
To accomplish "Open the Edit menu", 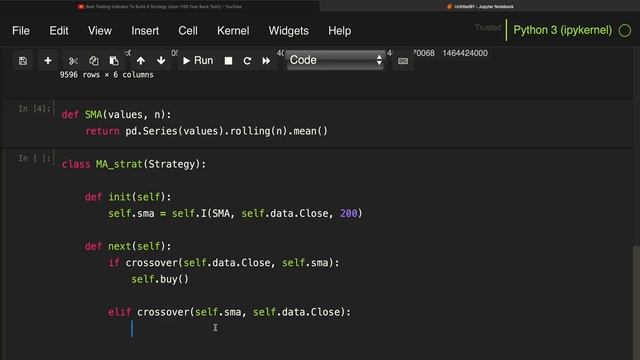I will tap(59, 31).
